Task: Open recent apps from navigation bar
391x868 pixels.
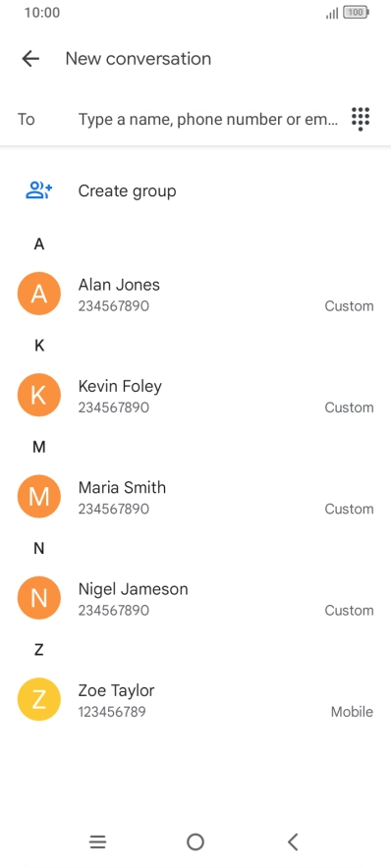Action: tap(97, 842)
